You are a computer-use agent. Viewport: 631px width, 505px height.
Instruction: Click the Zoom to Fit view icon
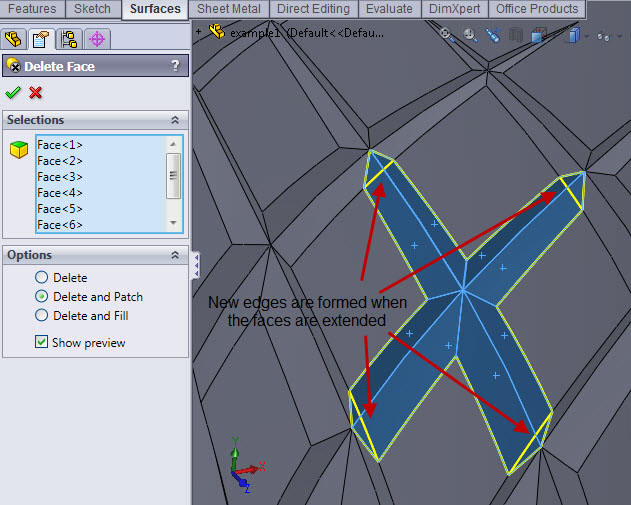[x=447, y=35]
